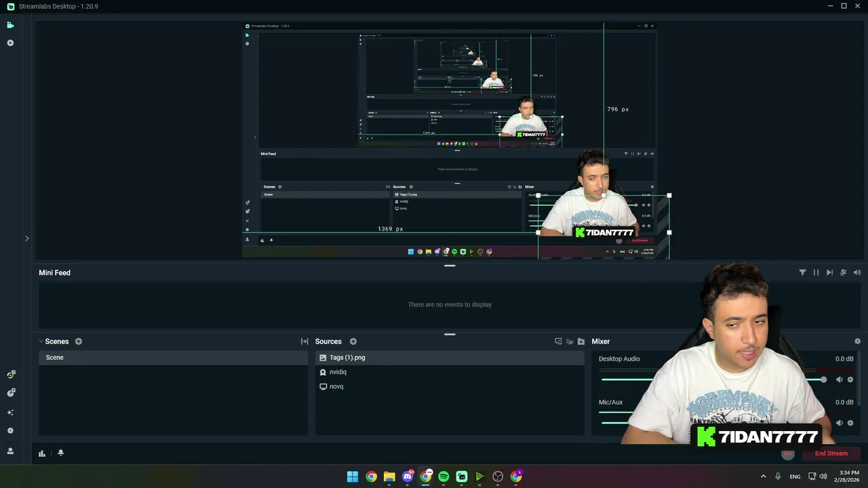Mute the Desktop Audio channel

(x=839, y=380)
